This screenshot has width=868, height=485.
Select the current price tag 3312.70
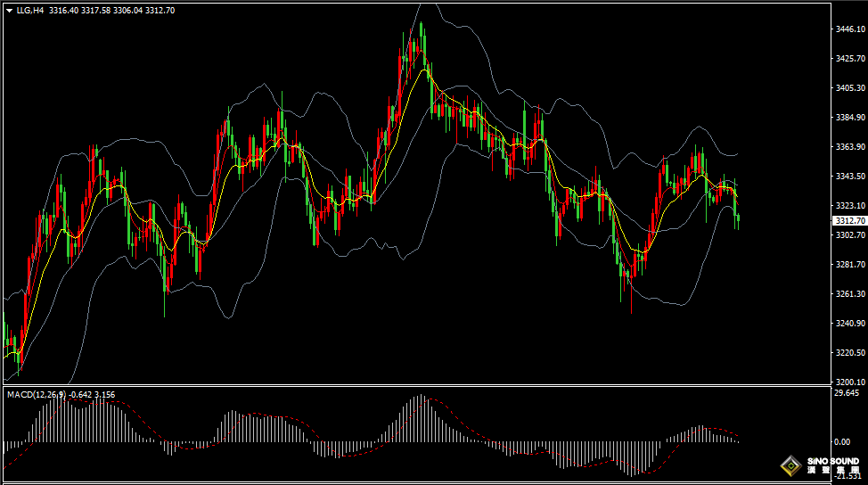848,220
